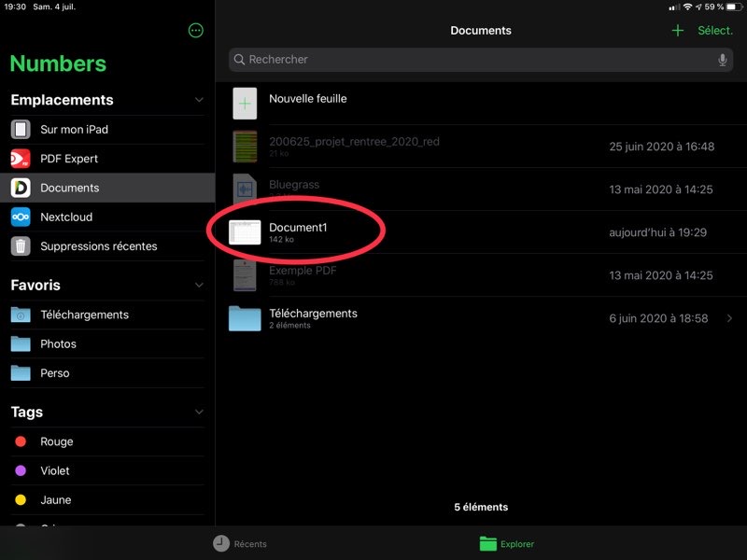
Task: Open Suppressions récentes trash location
Action: coord(98,246)
